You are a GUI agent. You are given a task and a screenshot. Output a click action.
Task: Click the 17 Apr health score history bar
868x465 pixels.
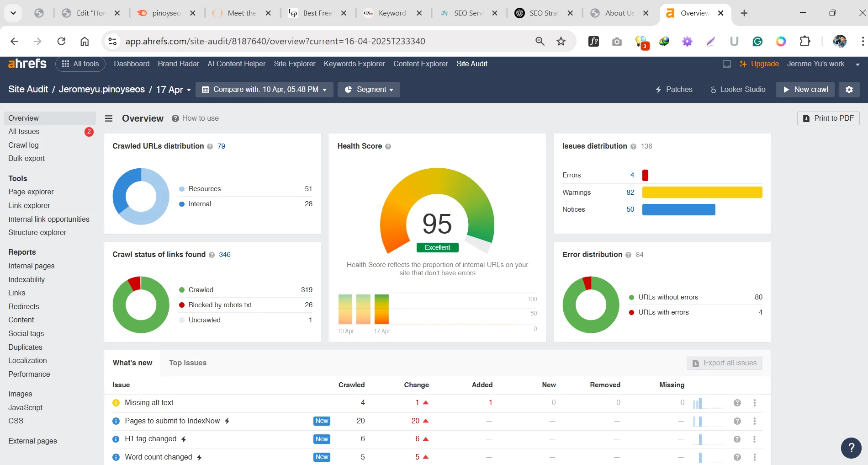[x=381, y=310]
